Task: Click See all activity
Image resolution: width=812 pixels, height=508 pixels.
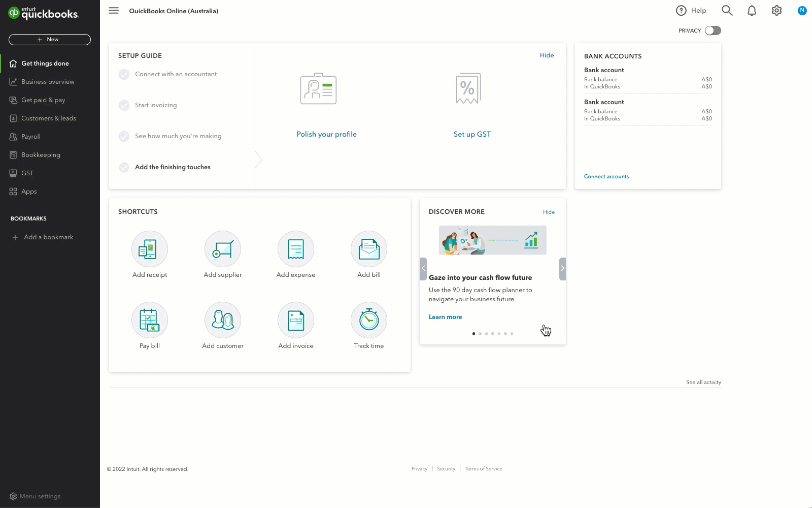Action: (703, 382)
